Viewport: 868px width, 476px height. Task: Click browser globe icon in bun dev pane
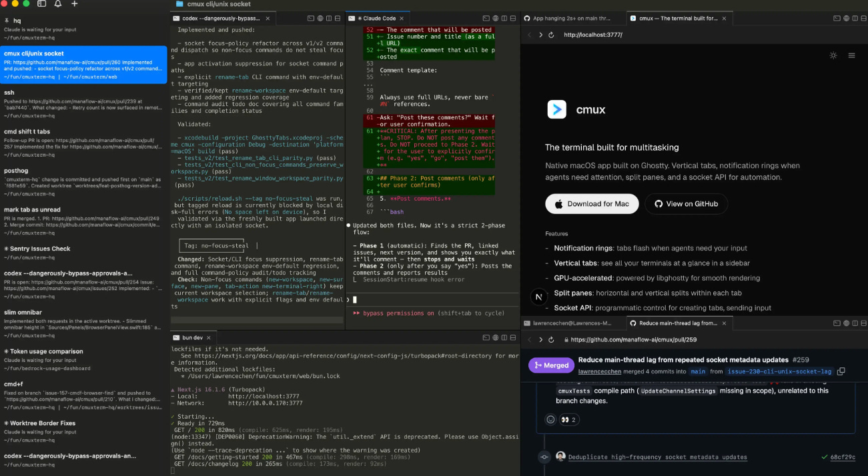(x=496, y=338)
